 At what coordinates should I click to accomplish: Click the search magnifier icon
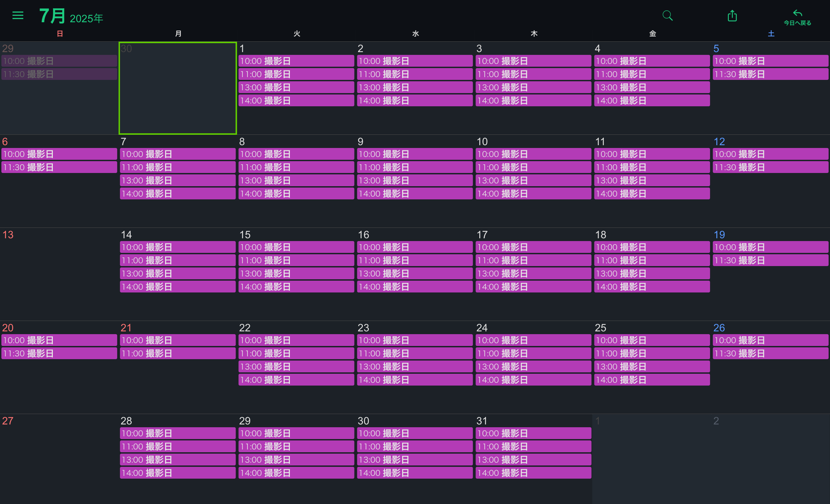click(x=667, y=16)
